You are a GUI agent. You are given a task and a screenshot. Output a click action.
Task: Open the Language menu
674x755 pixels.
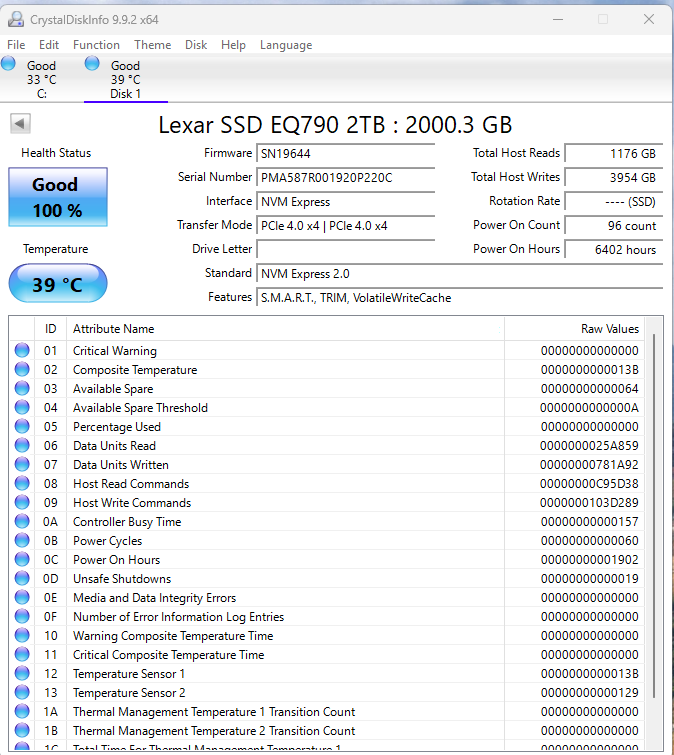[x=286, y=45]
